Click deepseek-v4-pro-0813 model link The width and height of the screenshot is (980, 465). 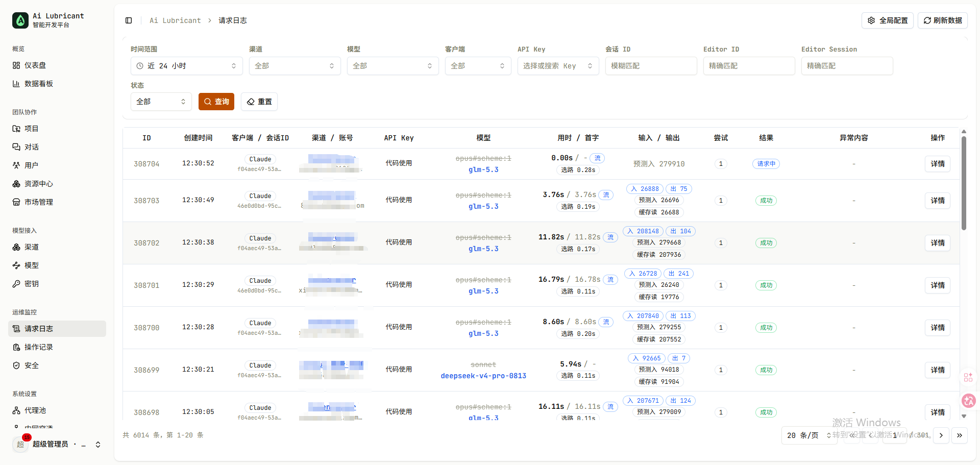click(x=483, y=376)
